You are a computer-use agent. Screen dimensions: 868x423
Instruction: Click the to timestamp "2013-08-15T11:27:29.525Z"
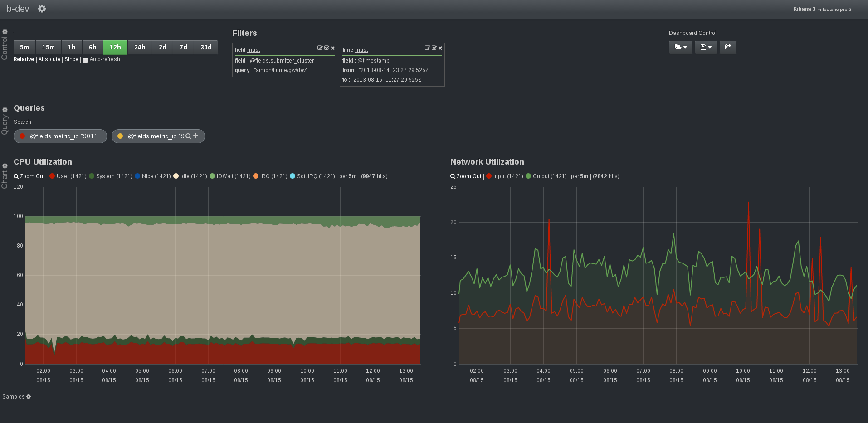[x=387, y=80]
